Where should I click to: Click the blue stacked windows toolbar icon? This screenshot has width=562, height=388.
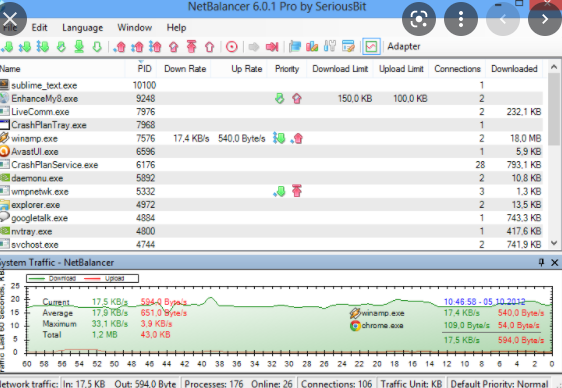(x=295, y=47)
